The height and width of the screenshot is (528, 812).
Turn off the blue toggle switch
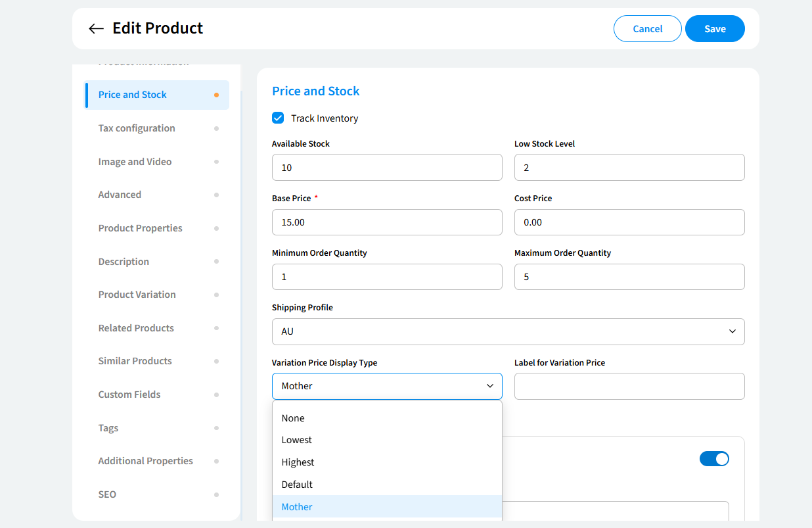[x=714, y=459]
